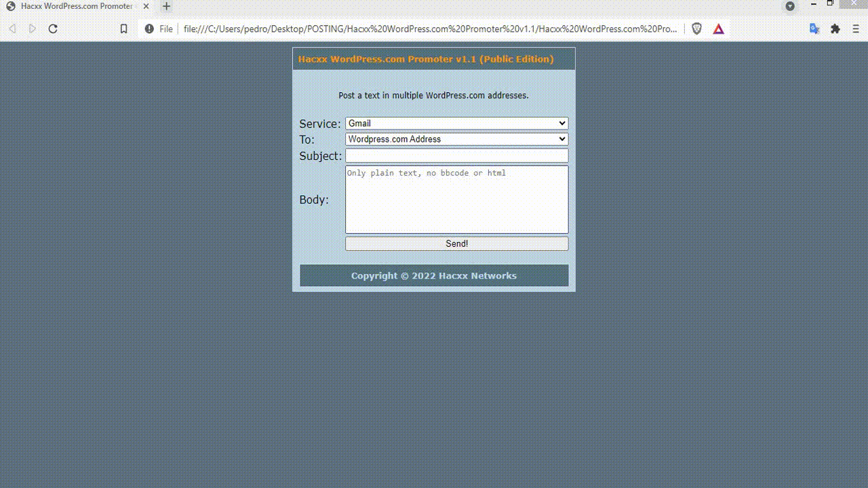Click inside the Body text area

(x=456, y=200)
